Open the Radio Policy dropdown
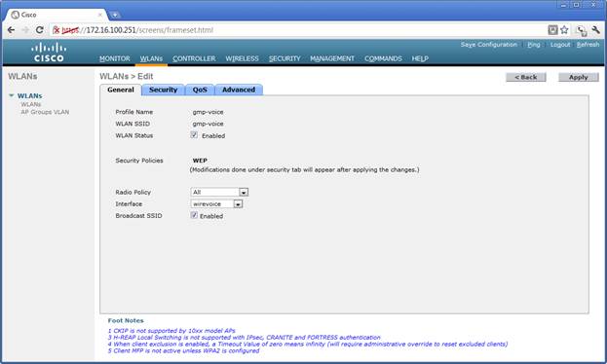This screenshot has height=364, width=607. point(219,192)
